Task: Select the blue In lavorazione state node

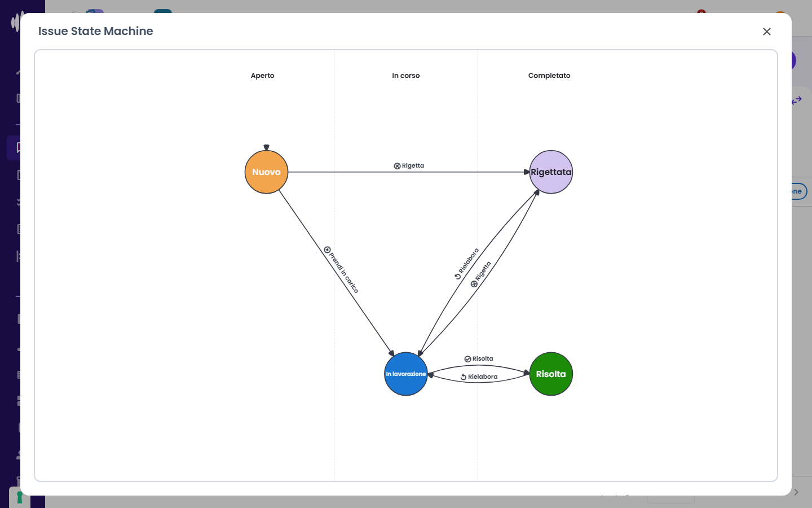Action: [x=406, y=374]
